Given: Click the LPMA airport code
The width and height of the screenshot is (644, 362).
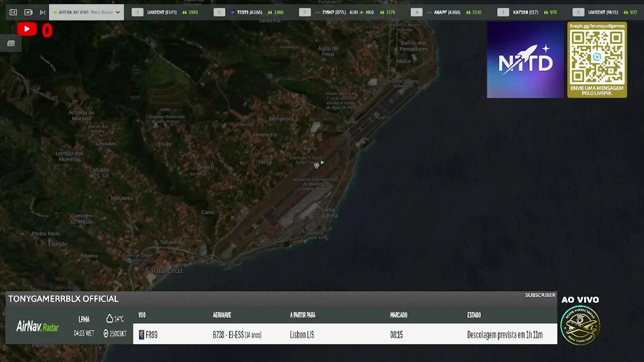Looking at the screenshot, I should point(84,319).
